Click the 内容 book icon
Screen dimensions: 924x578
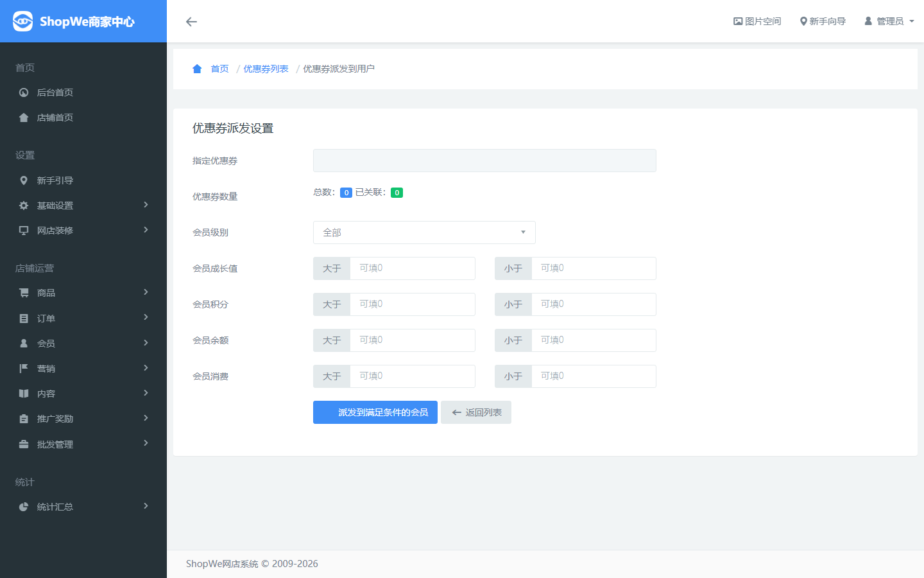point(24,394)
